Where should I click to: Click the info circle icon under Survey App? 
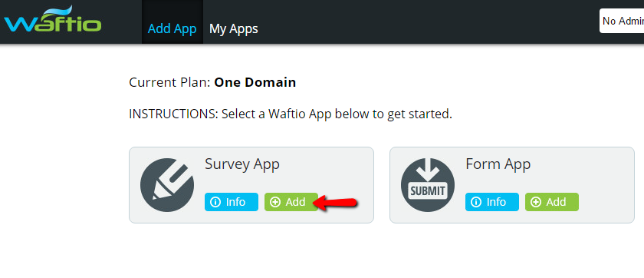click(215, 202)
